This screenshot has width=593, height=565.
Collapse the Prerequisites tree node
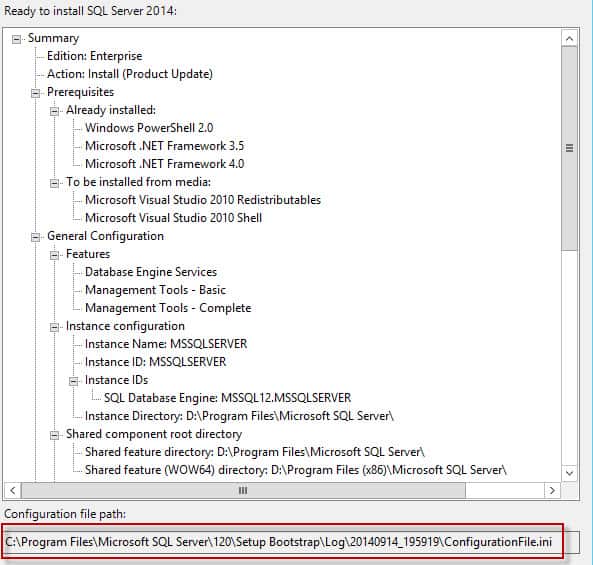(x=35, y=93)
